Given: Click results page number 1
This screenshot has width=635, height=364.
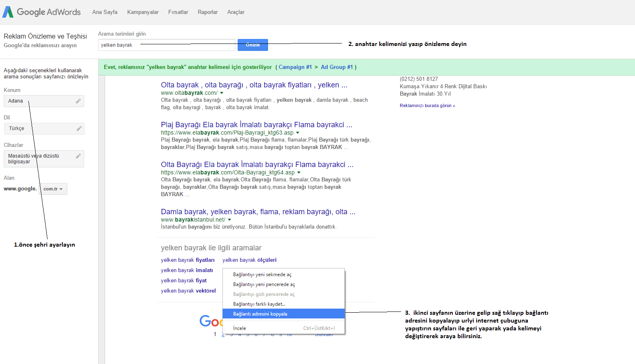Looking at the screenshot, I should coord(215,334).
